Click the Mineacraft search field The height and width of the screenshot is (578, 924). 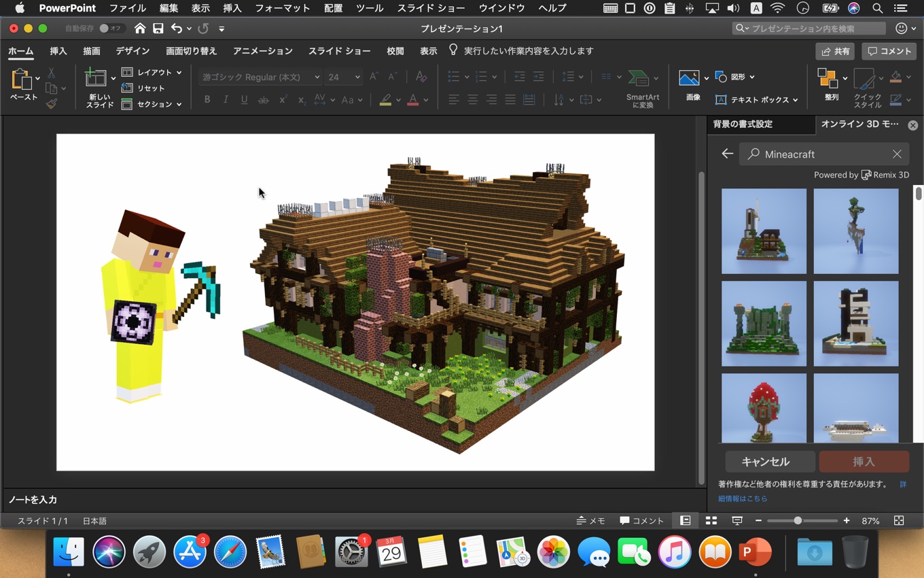tap(824, 154)
